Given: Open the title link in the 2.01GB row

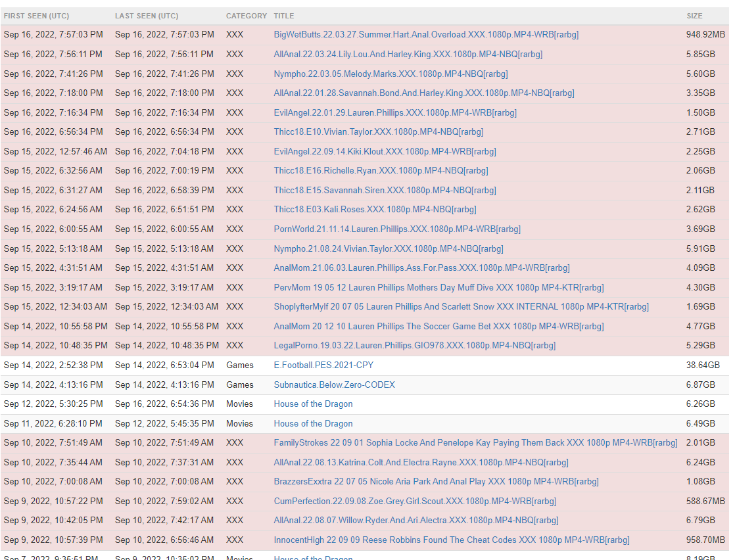Looking at the screenshot, I should [475, 443].
